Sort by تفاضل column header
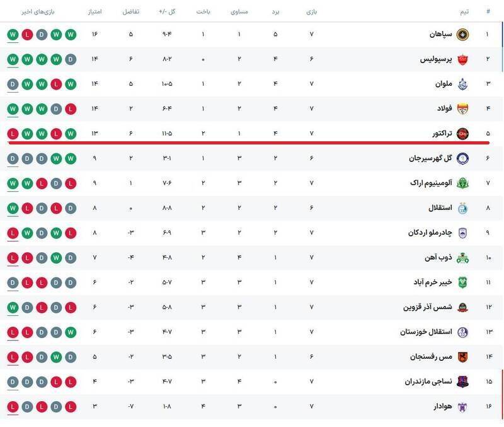The image size is (504, 427). 130,12
